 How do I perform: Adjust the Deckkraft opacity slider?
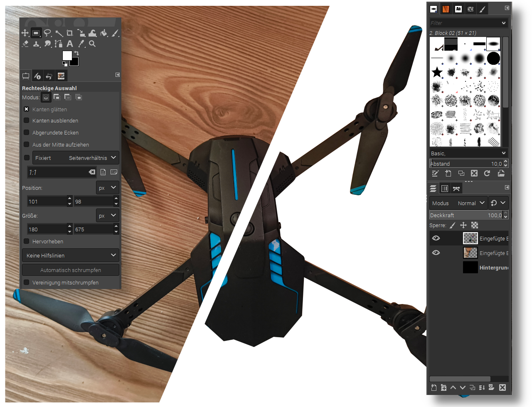(x=469, y=215)
